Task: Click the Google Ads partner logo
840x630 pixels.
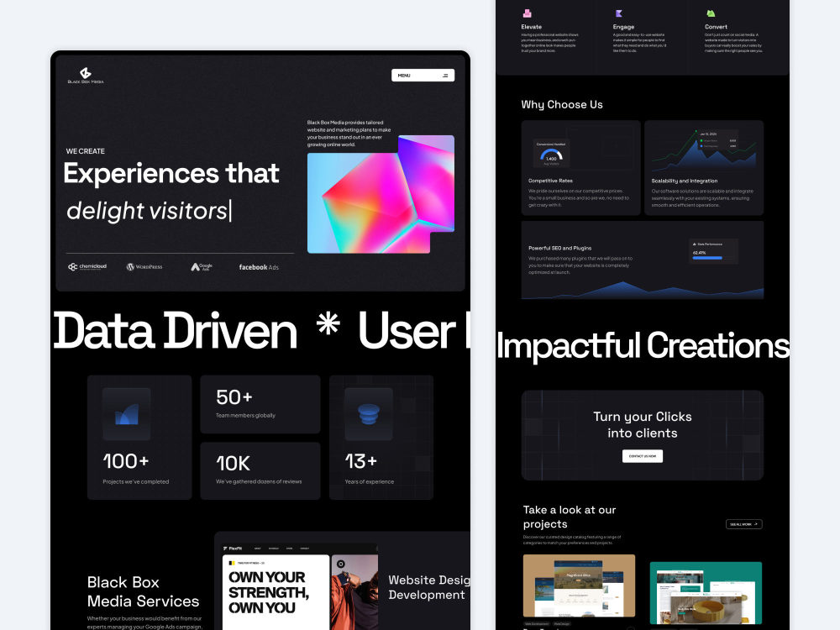Action: 202,267
